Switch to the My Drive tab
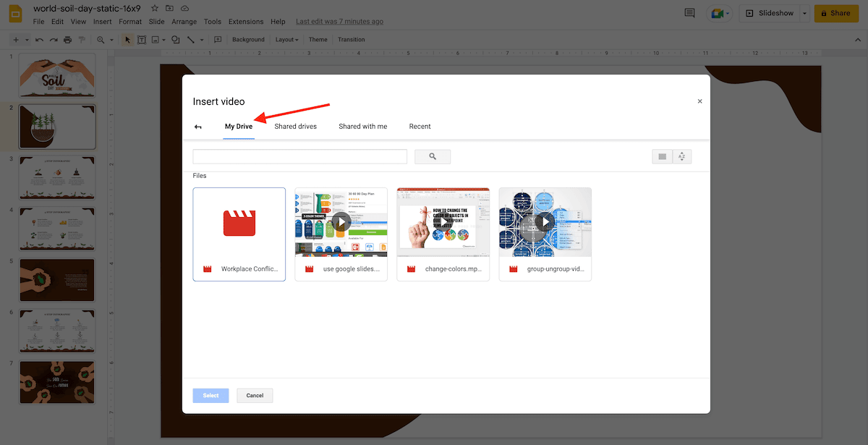Screen dimensions: 868x445 coord(239,127)
